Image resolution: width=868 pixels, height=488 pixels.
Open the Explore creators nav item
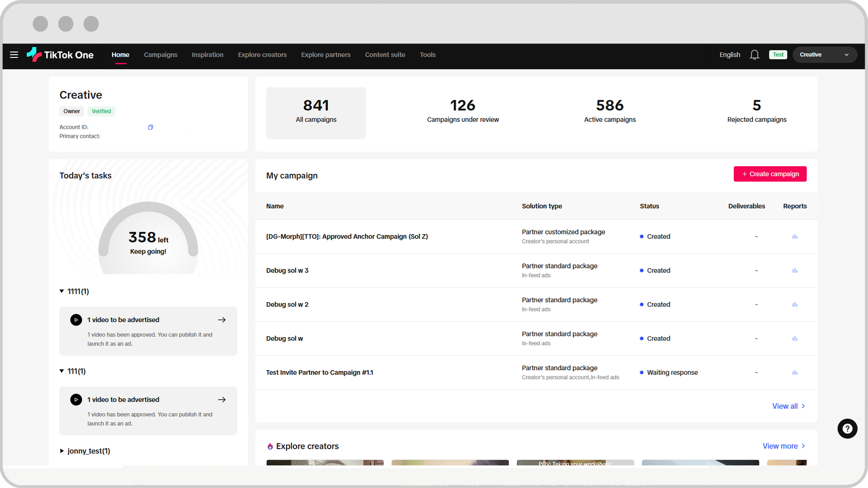[262, 55]
